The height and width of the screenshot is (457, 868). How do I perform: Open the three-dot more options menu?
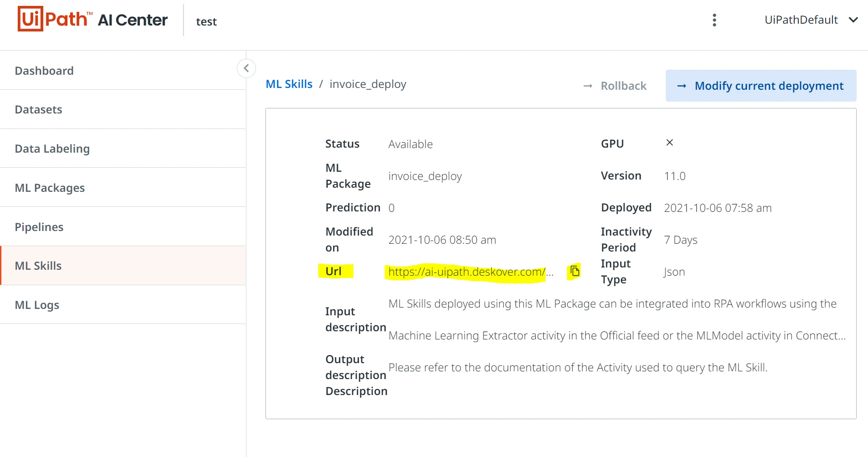714,20
